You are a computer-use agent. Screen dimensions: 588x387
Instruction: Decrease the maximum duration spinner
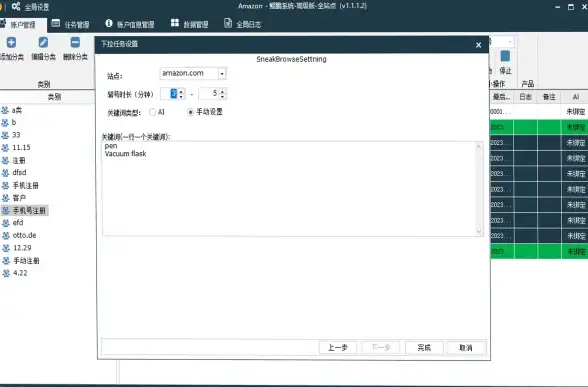[222, 96]
